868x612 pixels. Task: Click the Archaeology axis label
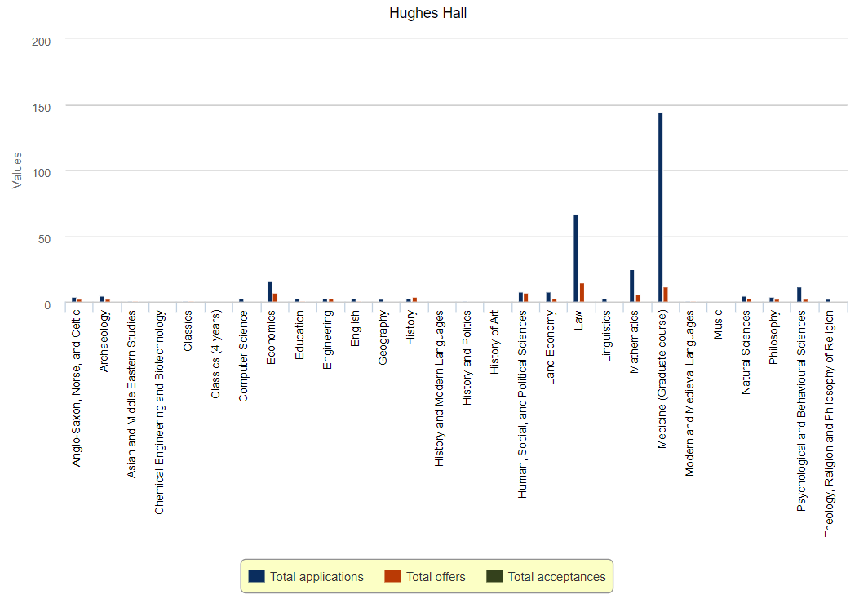pos(104,341)
